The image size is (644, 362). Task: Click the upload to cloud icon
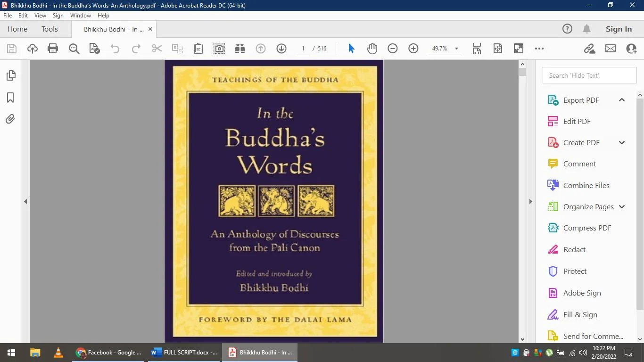pyautogui.click(x=33, y=49)
